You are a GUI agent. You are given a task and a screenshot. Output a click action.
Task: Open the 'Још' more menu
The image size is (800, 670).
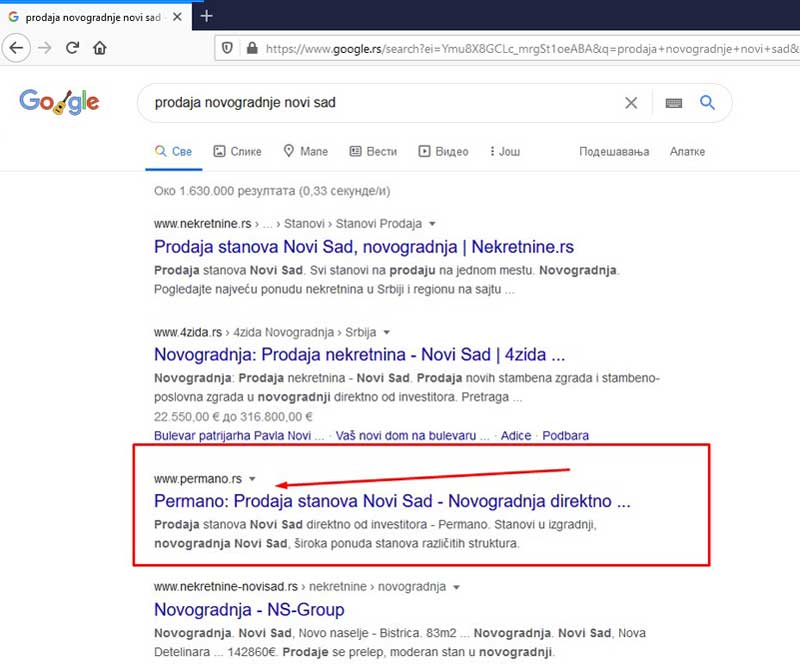click(505, 152)
